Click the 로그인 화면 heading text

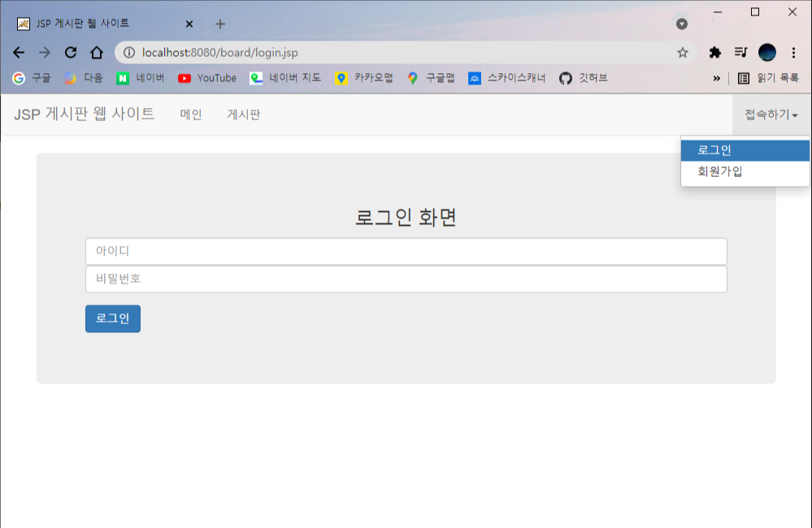tap(406, 218)
